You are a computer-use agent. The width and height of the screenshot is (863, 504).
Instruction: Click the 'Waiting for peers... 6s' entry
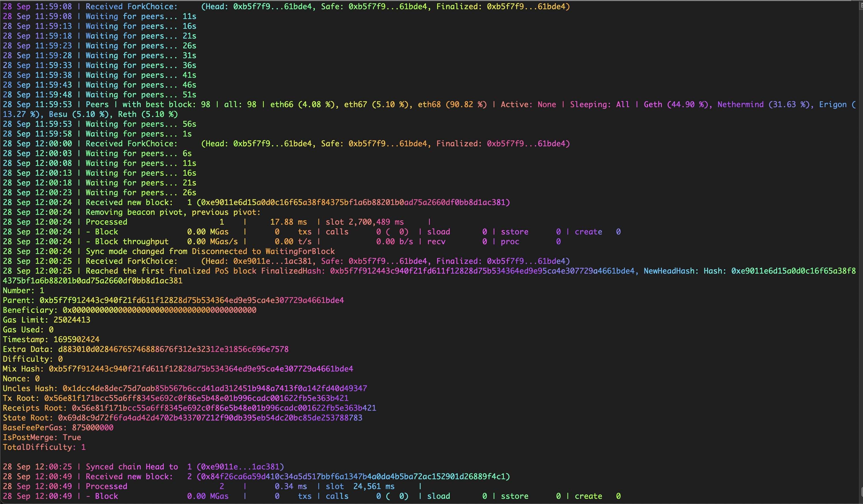pyautogui.click(x=97, y=154)
